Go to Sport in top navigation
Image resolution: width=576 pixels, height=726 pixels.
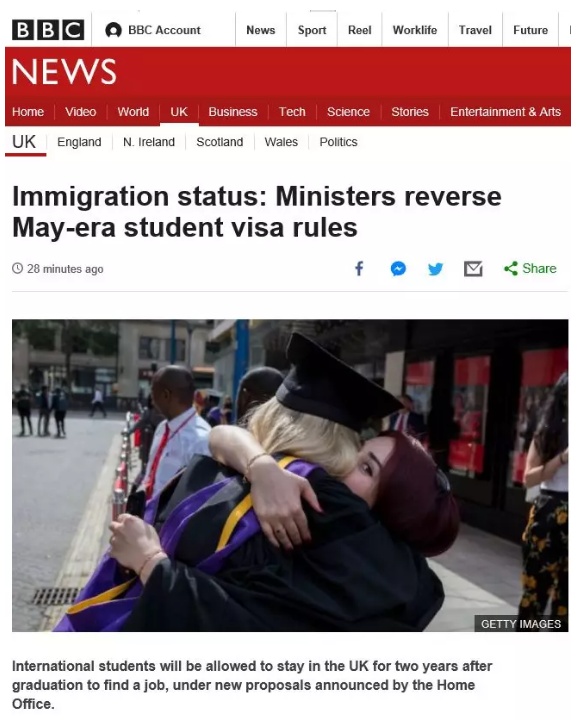coord(312,30)
